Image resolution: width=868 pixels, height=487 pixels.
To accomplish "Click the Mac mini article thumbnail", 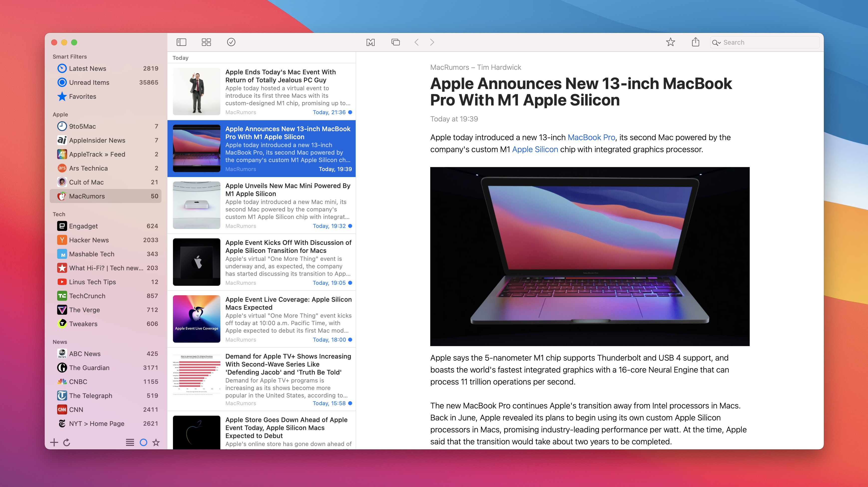I will coord(196,205).
